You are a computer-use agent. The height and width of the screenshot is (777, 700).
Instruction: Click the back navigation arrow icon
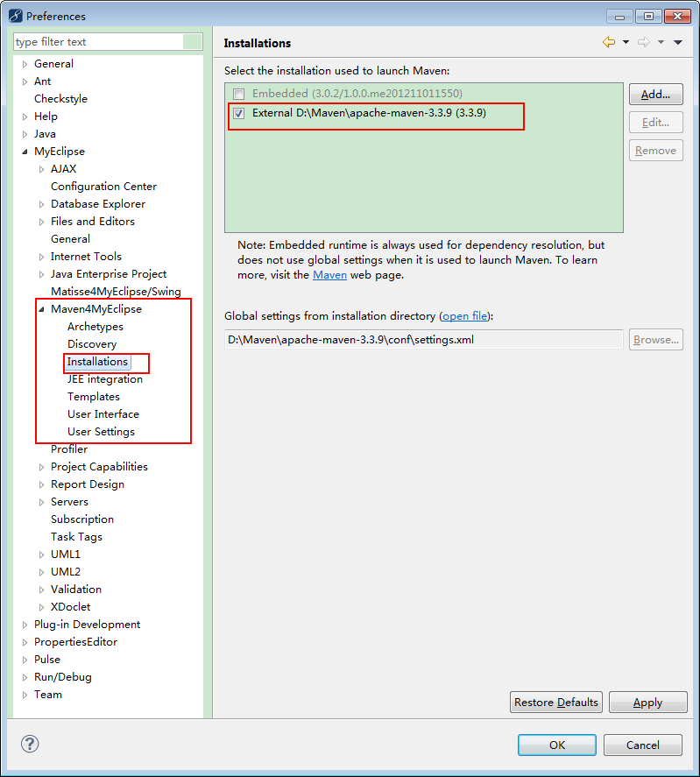click(x=609, y=42)
